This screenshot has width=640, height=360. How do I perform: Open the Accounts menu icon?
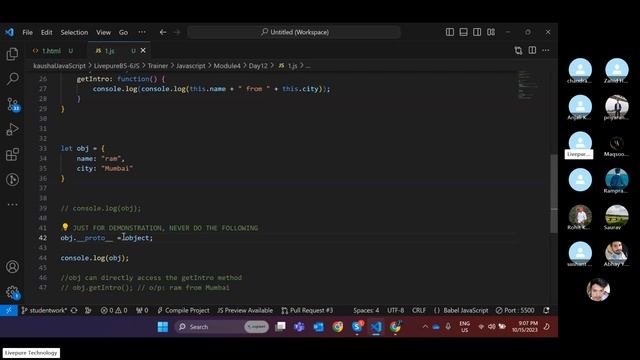coord(12,267)
